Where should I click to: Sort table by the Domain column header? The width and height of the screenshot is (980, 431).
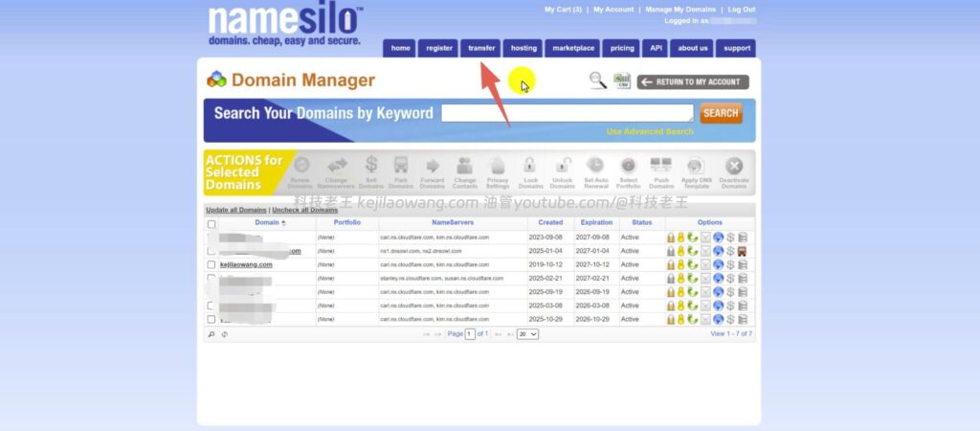(267, 223)
